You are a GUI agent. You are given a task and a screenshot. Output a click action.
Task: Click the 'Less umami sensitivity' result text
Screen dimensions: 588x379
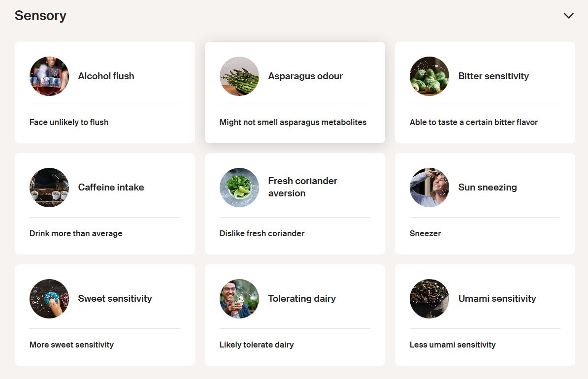453,345
